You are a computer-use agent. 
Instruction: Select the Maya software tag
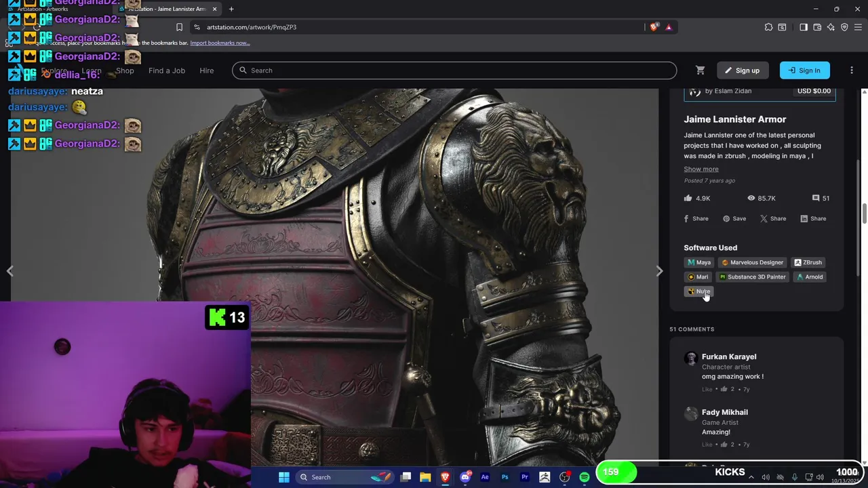pyautogui.click(x=698, y=262)
